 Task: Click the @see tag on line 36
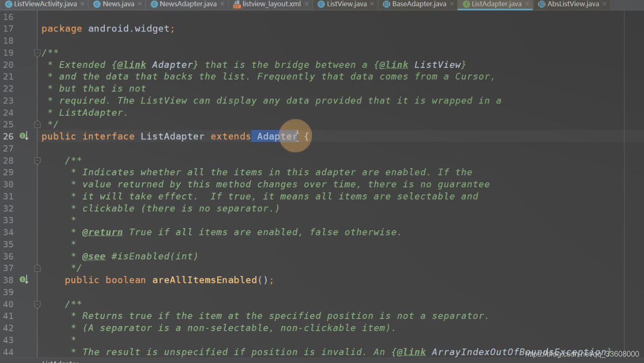[94, 256]
